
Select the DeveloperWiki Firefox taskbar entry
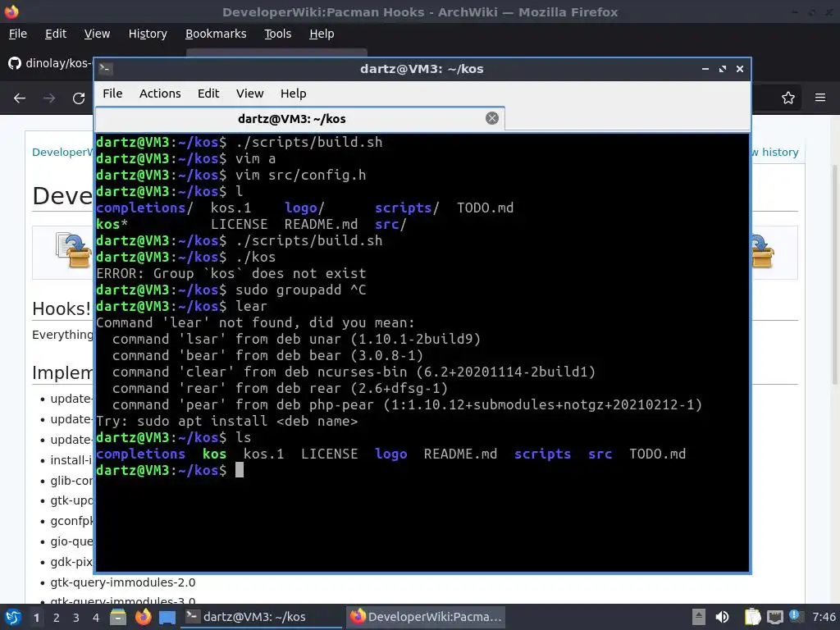point(427,617)
